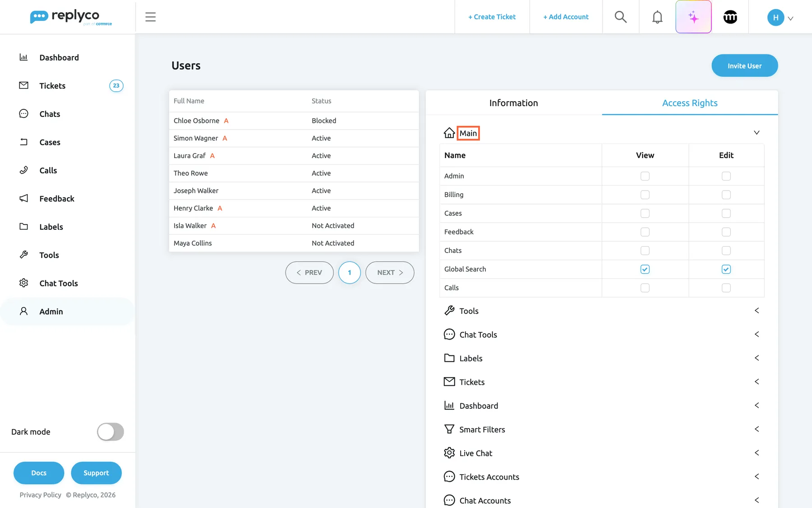Image resolution: width=812 pixels, height=508 pixels.
Task: Click + Add Account
Action: (566, 17)
